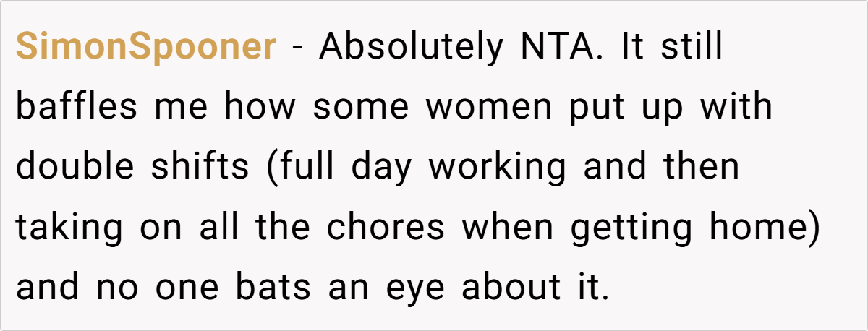Click the word "working" in the parenthetical

[x=498, y=167]
